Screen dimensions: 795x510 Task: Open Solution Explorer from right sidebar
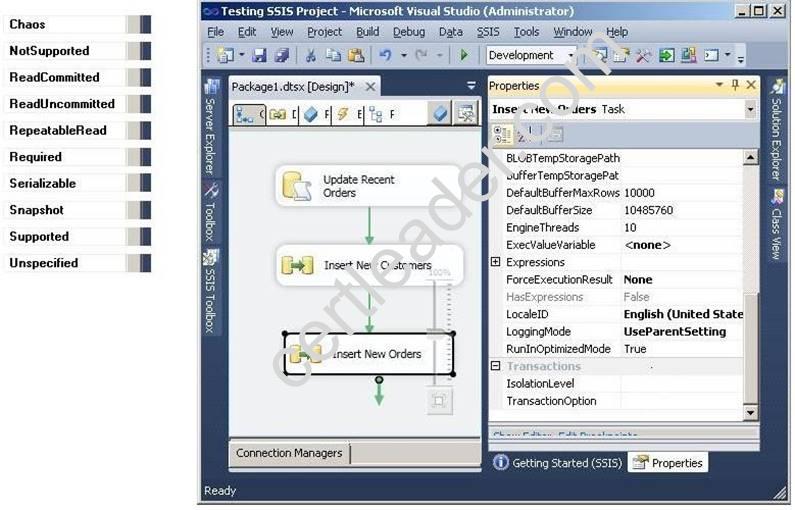click(x=776, y=130)
